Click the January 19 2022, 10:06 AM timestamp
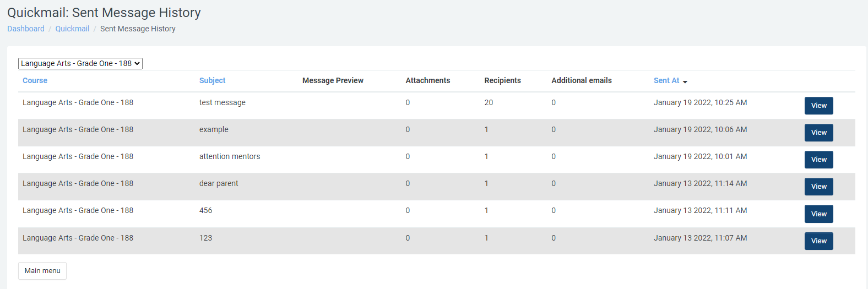This screenshot has width=868, height=289. (700, 129)
